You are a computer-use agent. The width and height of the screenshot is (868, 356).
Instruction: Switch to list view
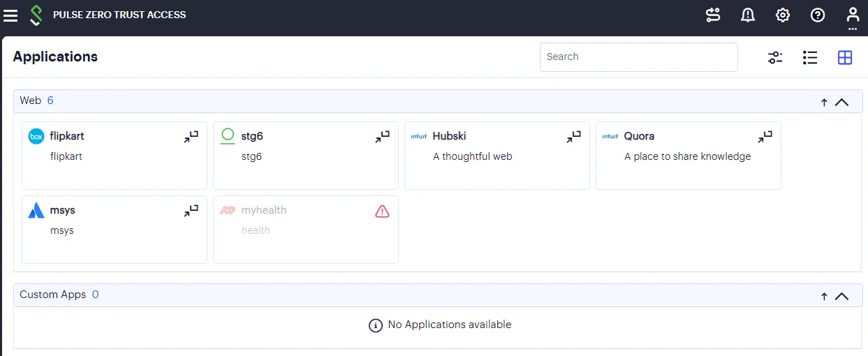point(810,58)
